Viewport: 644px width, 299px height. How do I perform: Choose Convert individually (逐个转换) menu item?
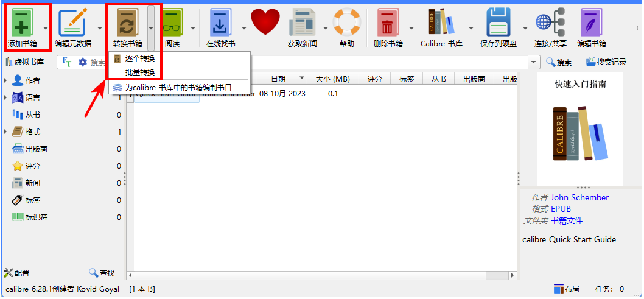coord(180,59)
